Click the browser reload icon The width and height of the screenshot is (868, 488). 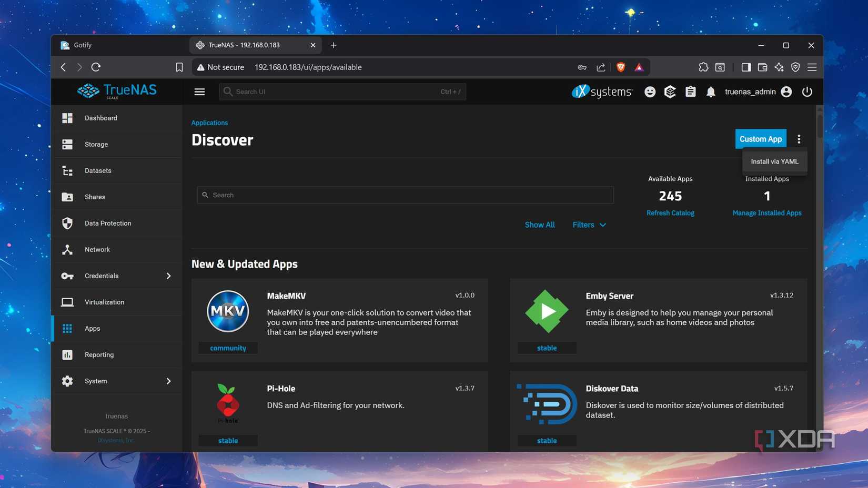click(96, 67)
